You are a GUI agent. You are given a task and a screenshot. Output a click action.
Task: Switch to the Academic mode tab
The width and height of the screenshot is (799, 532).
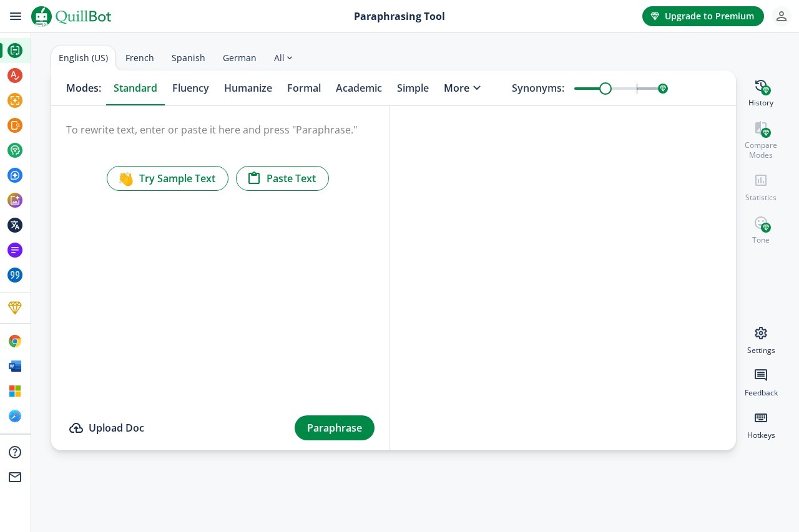(358, 88)
